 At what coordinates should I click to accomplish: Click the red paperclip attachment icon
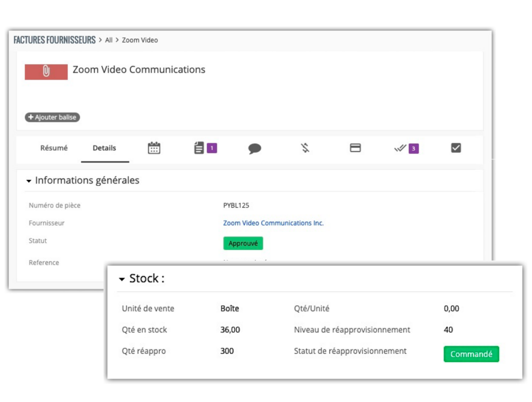point(46,72)
